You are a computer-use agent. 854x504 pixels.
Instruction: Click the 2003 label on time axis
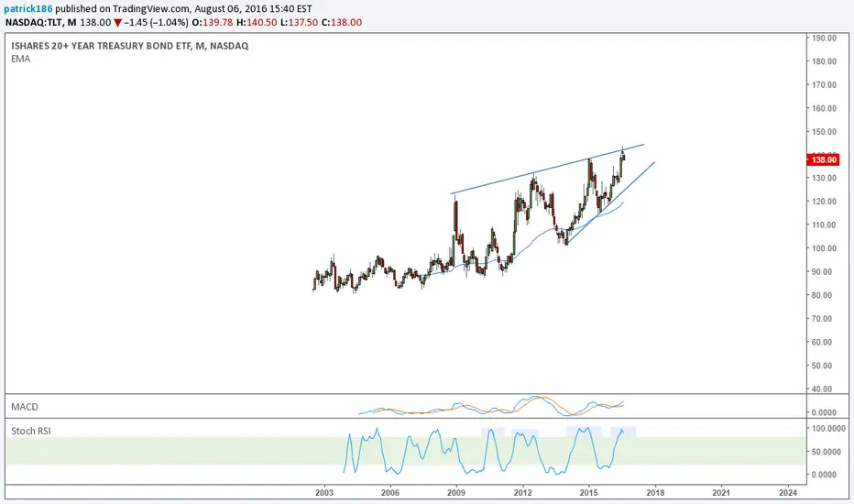324,493
